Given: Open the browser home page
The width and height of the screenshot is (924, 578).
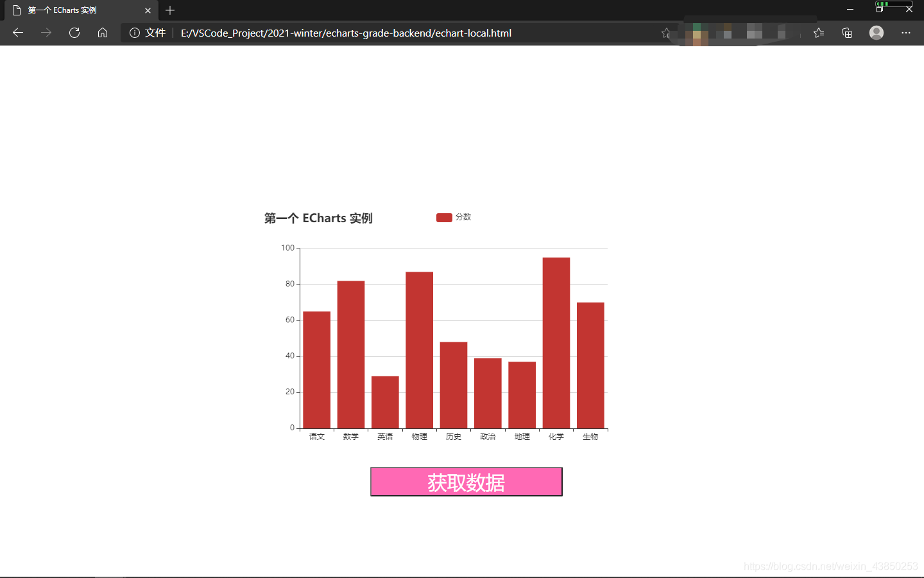Looking at the screenshot, I should (x=103, y=33).
